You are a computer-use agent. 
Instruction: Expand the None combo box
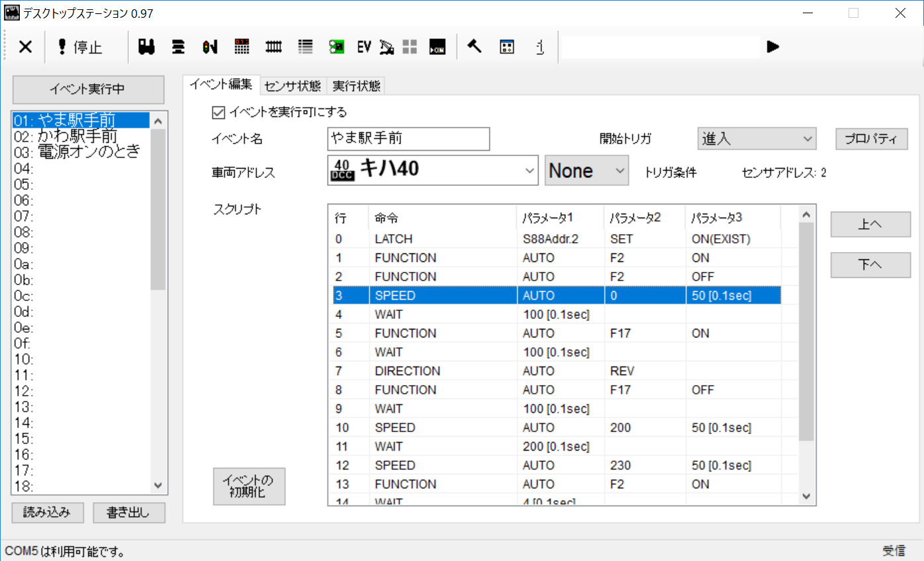[x=586, y=171]
